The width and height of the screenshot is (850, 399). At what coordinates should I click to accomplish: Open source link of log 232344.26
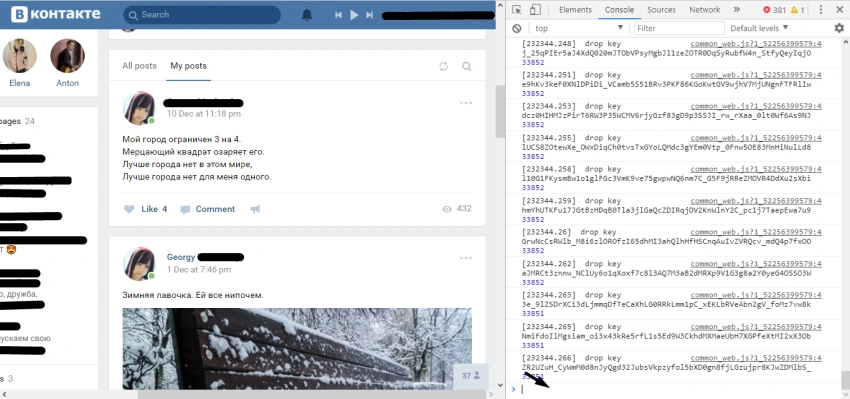(756, 232)
